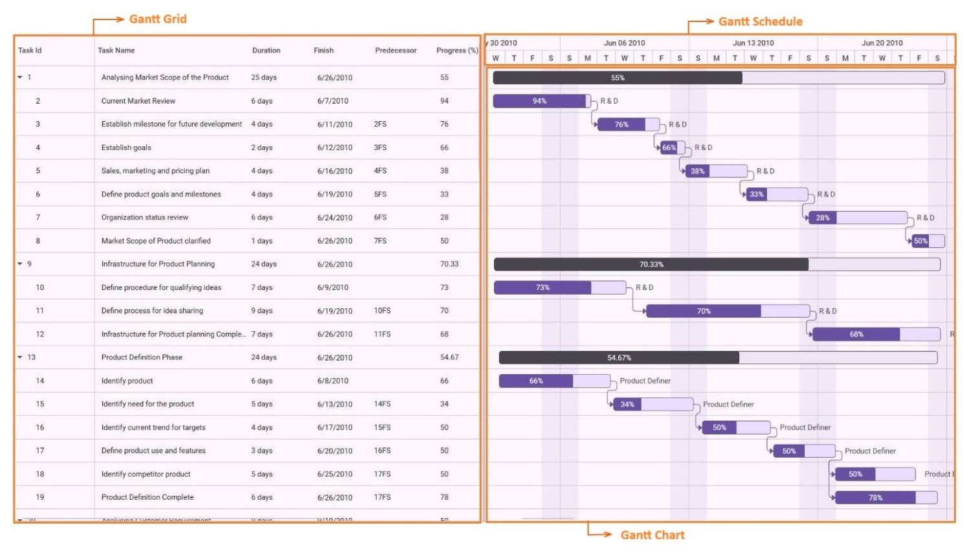Image resolution: width=971 pixels, height=560 pixels.
Task: Select Define product goals and milestones cell
Action: coord(161,194)
